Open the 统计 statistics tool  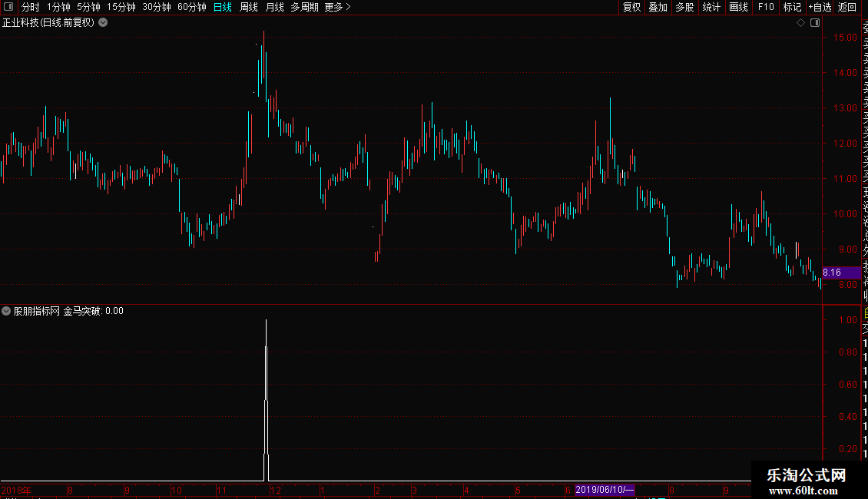(711, 7)
